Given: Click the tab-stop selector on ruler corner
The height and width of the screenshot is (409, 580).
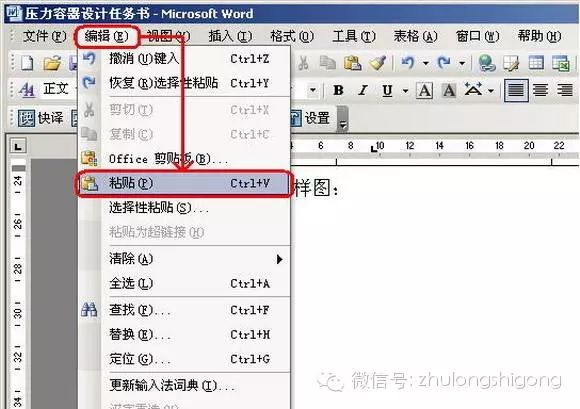Looking at the screenshot, I should pyautogui.click(x=18, y=146).
